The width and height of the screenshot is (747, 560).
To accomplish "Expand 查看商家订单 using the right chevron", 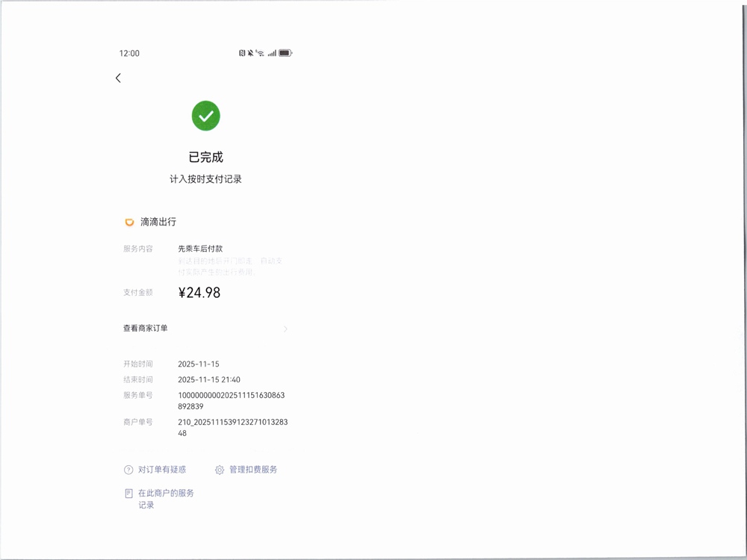I will [x=285, y=329].
